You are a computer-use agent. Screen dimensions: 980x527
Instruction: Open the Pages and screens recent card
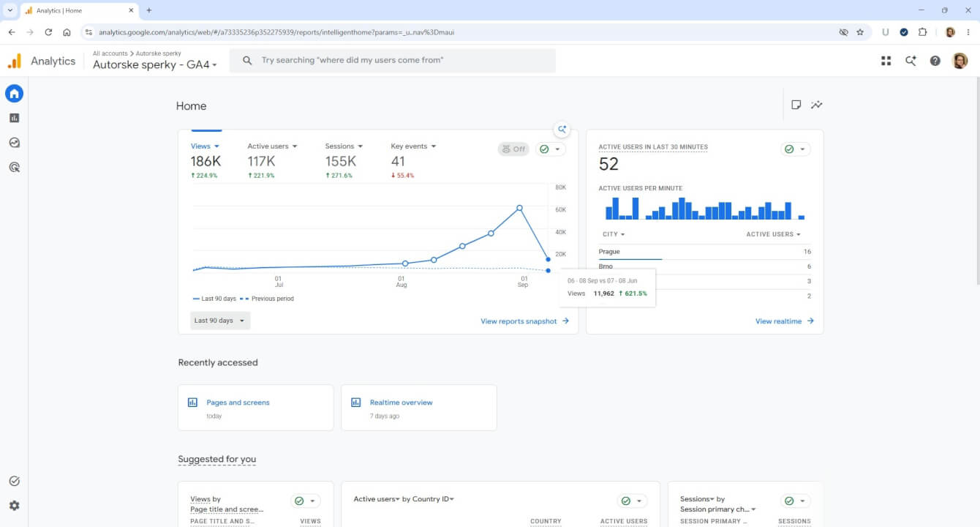(x=256, y=408)
